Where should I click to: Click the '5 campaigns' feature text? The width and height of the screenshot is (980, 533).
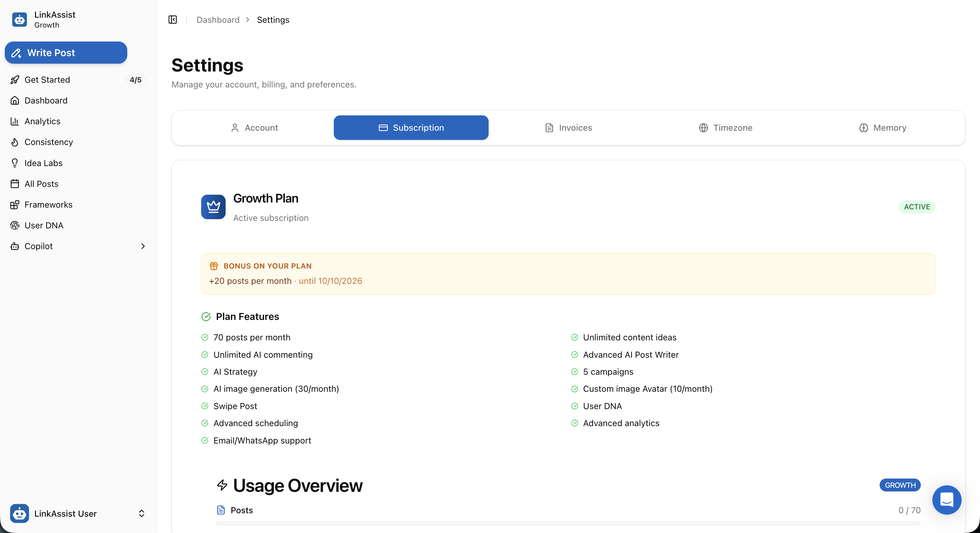tap(608, 371)
